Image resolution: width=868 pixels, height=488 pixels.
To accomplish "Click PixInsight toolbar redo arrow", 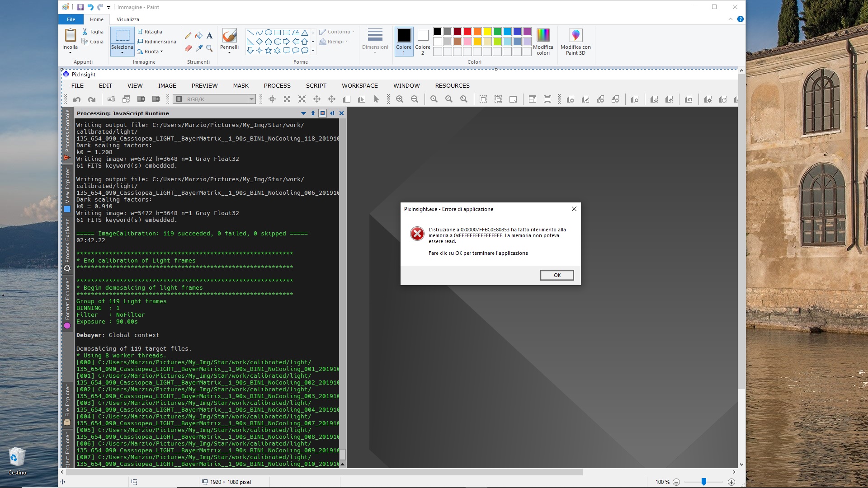I will [92, 99].
